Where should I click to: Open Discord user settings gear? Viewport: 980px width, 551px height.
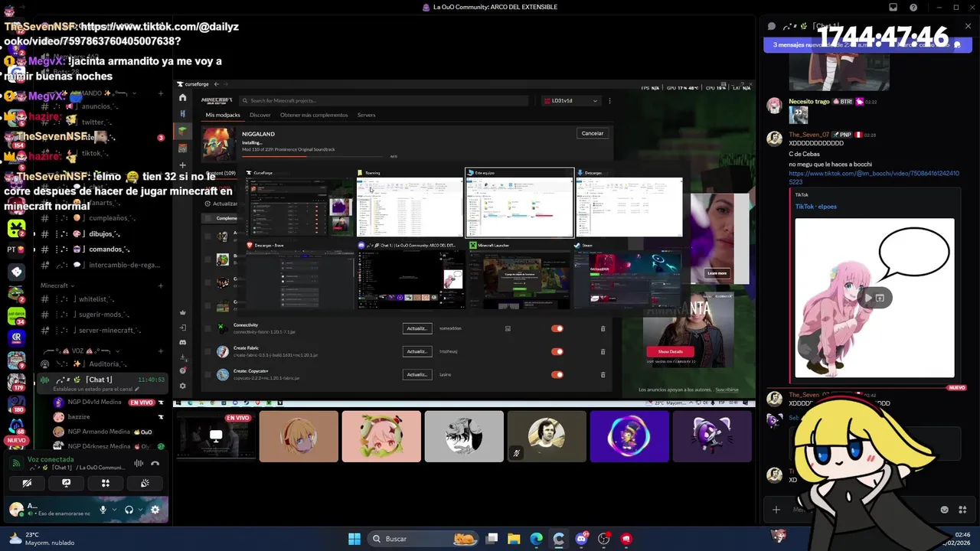coord(155,510)
